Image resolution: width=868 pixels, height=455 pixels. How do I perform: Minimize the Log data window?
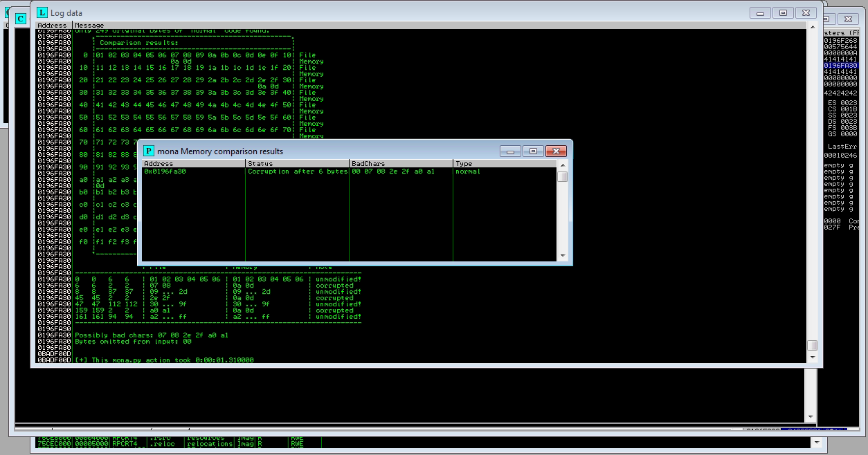761,12
